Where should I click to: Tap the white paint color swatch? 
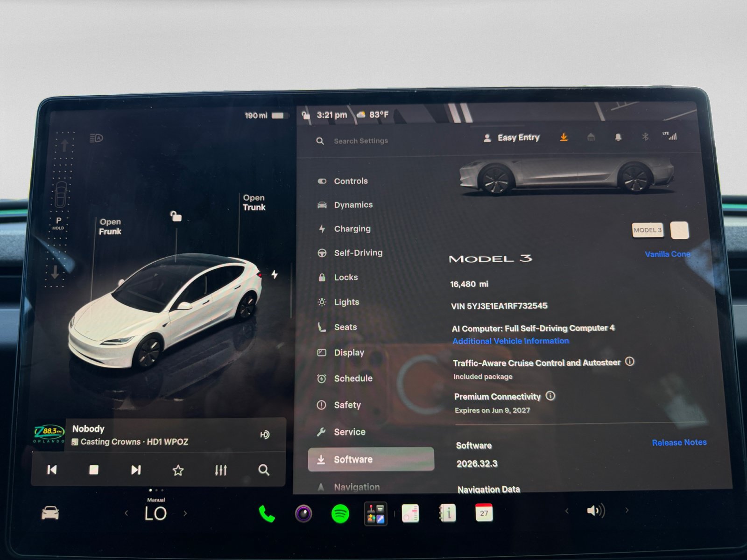point(679,230)
